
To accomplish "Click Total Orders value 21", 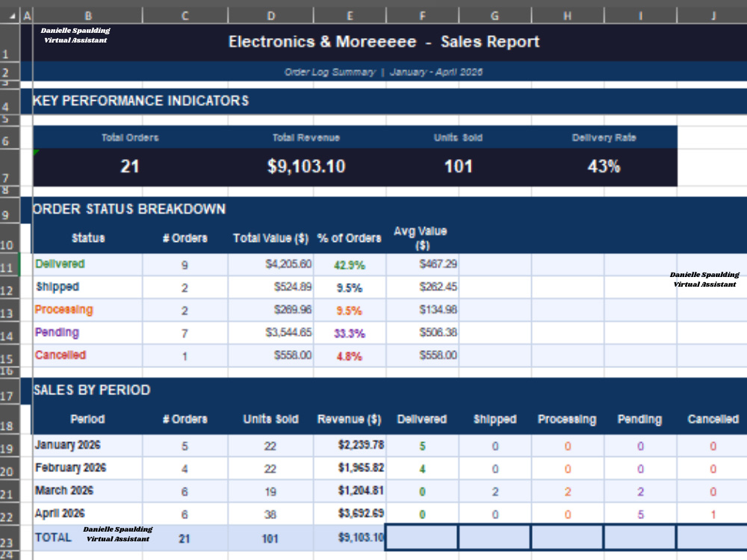I will pyautogui.click(x=129, y=167).
